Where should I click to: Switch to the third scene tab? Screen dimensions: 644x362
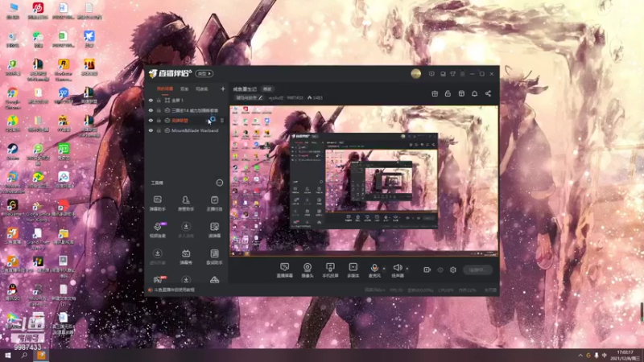point(202,88)
